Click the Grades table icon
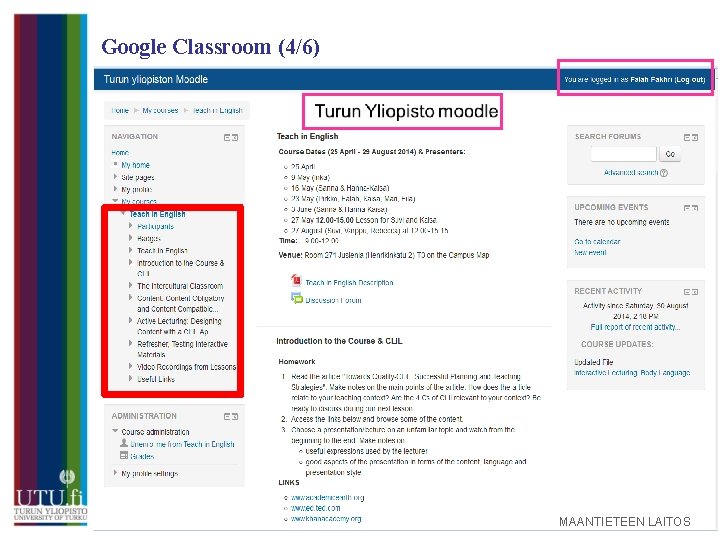The height and width of the screenshot is (540, 720). point(124,456)
